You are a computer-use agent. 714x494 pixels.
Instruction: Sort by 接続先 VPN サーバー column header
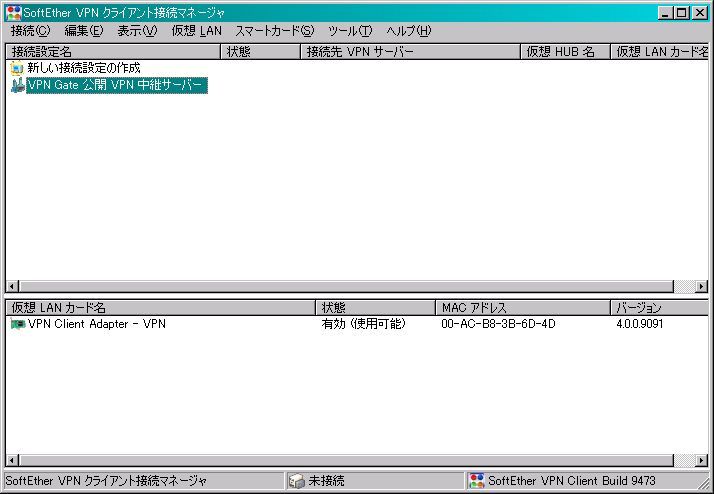point(410,51)
